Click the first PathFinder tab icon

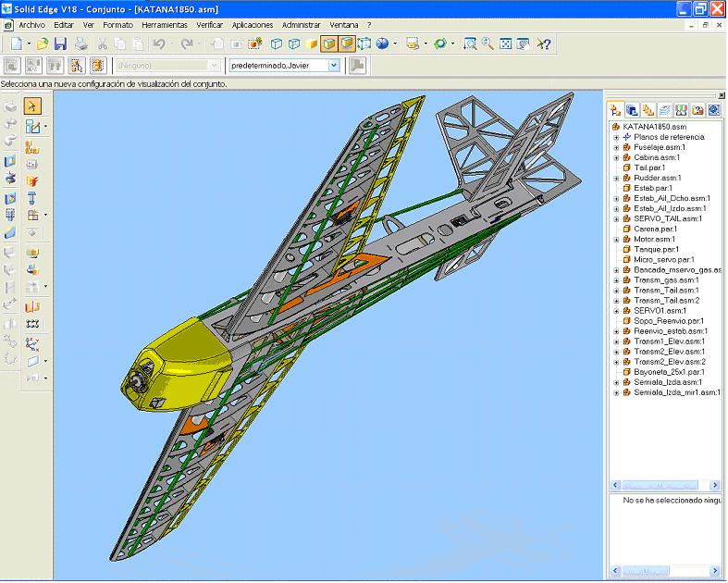pos(617,109)
